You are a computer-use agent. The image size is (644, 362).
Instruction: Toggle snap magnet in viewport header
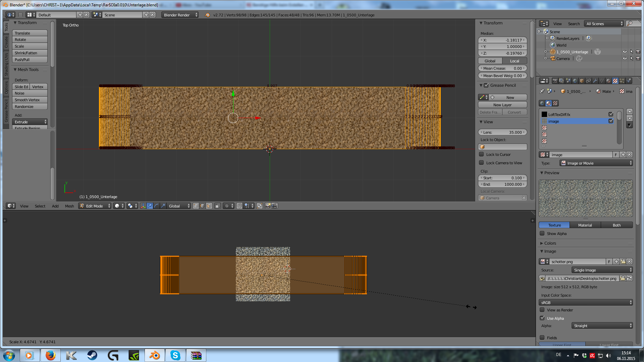(239, 206)
